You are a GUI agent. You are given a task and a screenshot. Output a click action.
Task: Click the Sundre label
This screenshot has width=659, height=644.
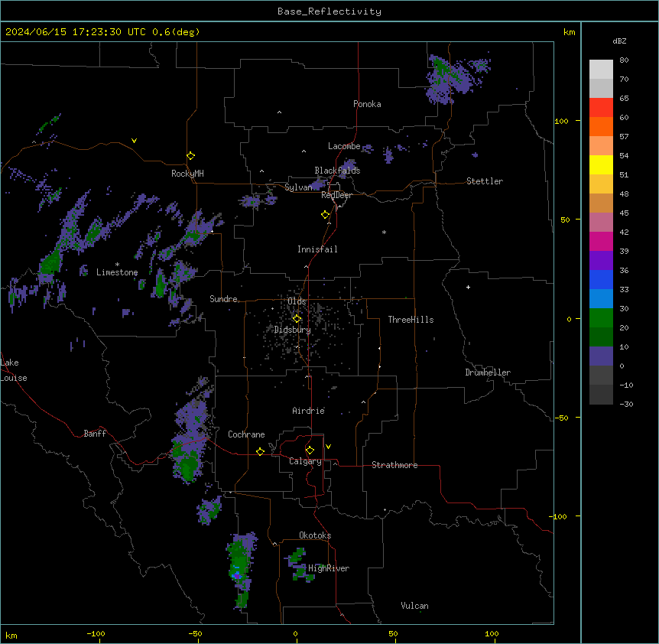[x=223, y=299]
